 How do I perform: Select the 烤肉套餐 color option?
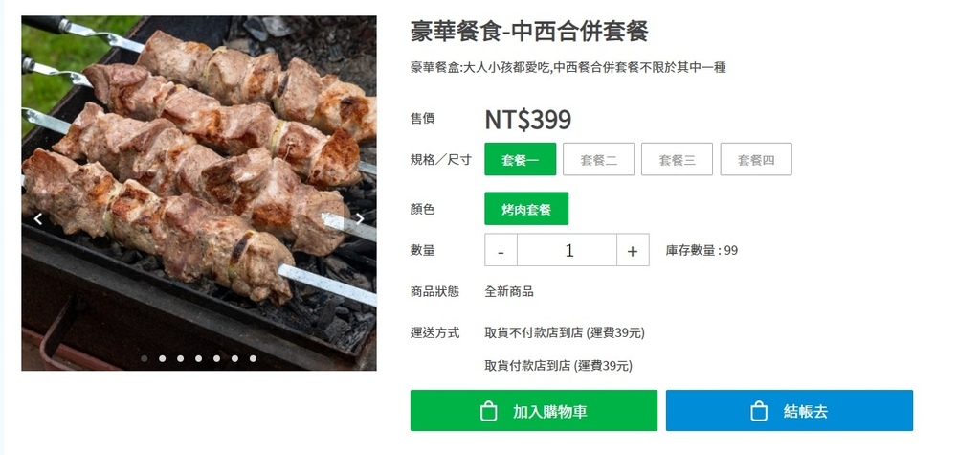coord(526,209)
